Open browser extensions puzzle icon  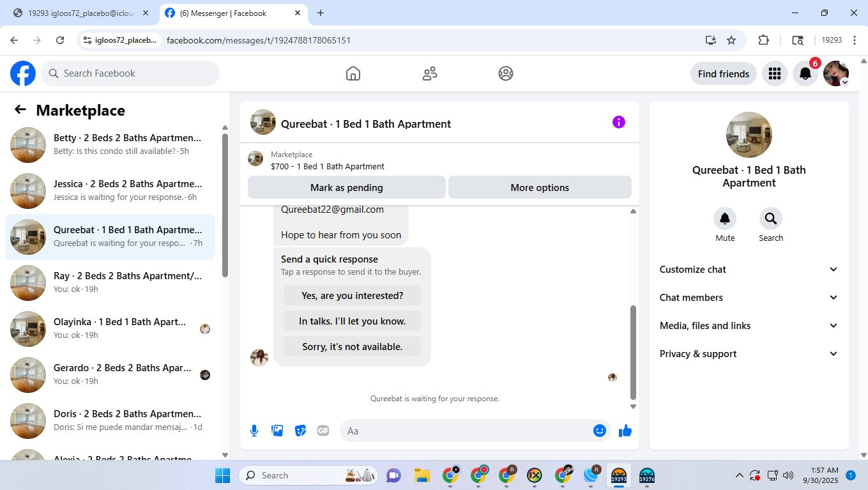[763, 40]
